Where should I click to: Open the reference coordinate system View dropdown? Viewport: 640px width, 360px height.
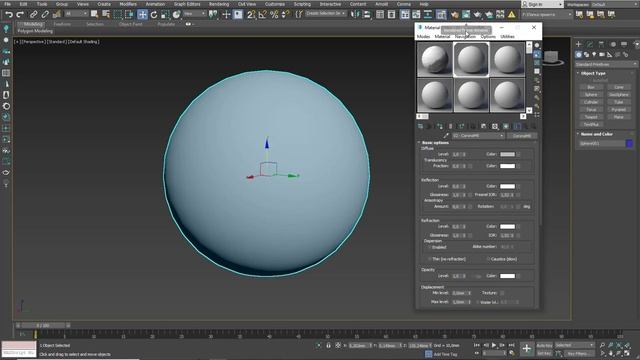point(194,14)
